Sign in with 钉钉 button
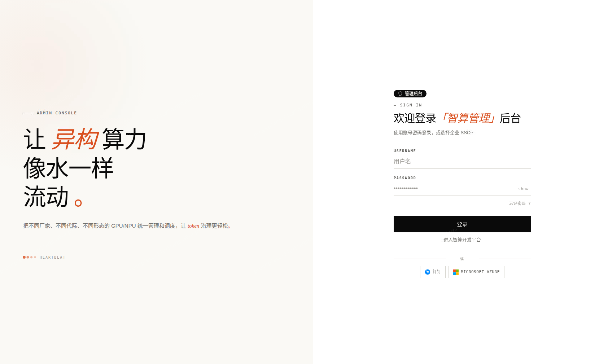Image resolution: width=608 pixels, height=364 pixels. (x=433, y=272)
